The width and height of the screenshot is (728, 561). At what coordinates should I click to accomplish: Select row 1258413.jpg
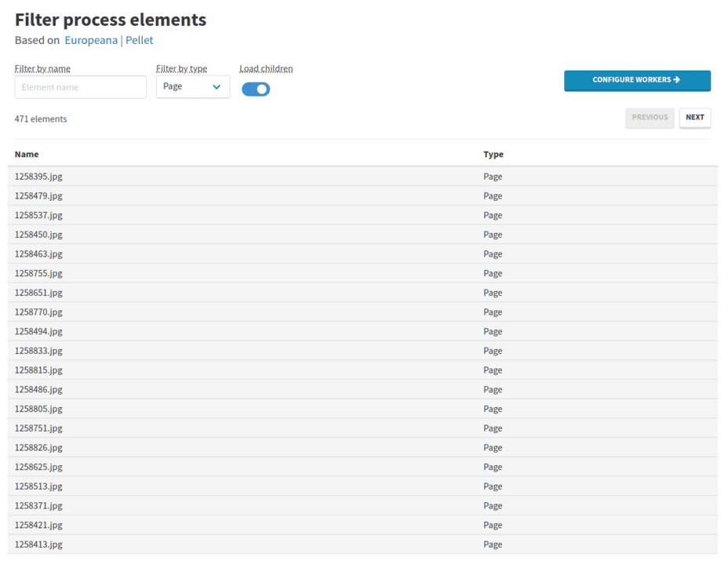[362, 545]
